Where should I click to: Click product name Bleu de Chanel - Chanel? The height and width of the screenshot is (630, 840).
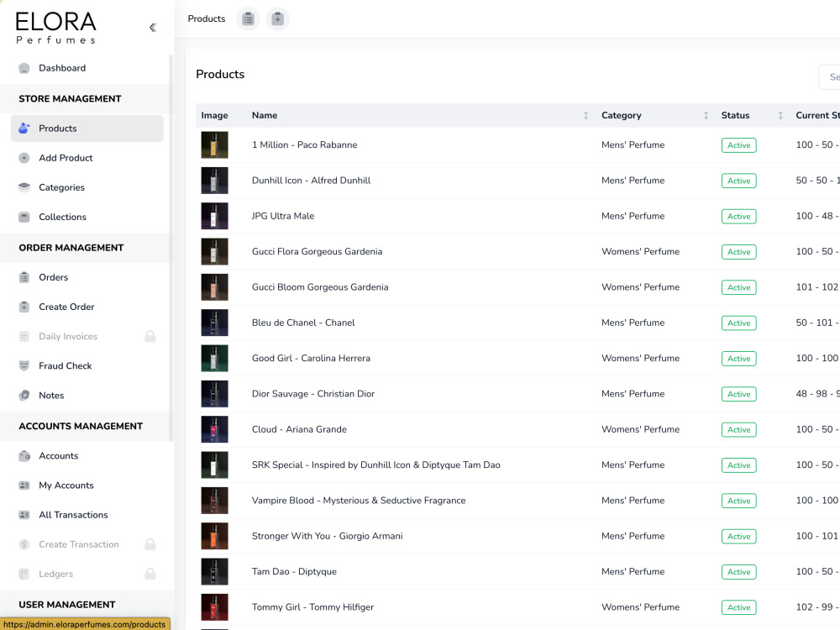pyautogui.click(x=303, y=323)
